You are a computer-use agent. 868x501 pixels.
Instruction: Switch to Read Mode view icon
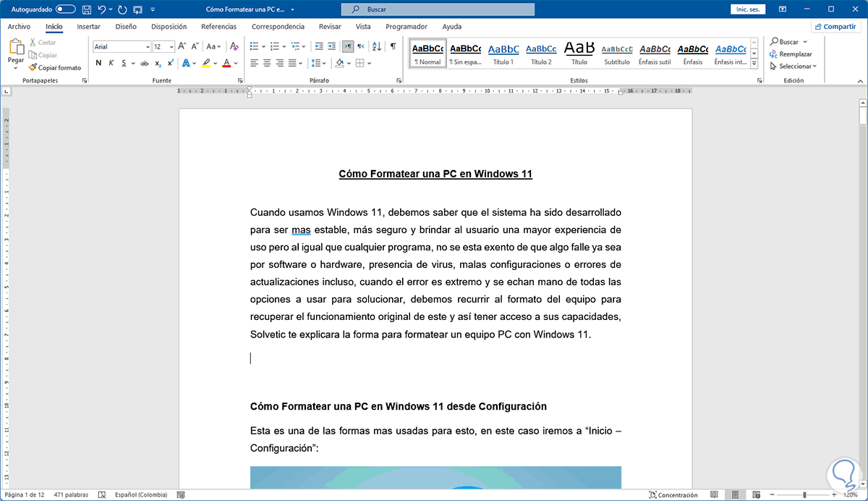[x=714, y=495]
